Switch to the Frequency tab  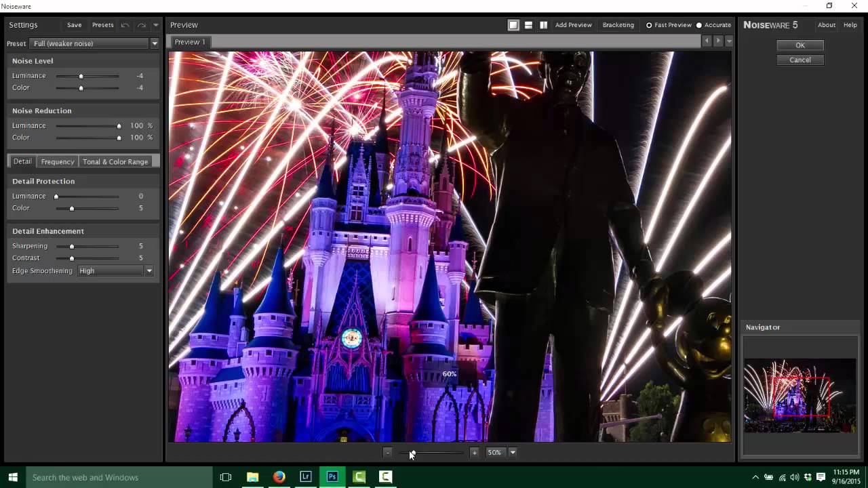point(58,161)
